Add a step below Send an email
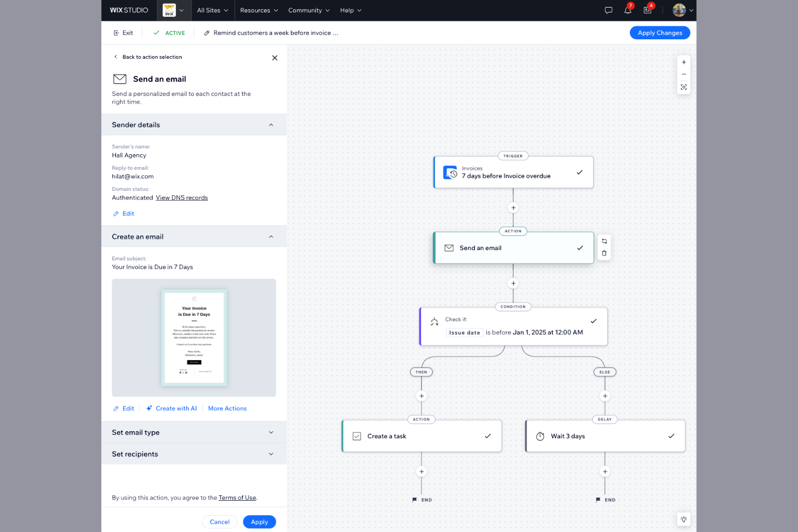Viewport: 798px width, 532px height. coord(513,283)
